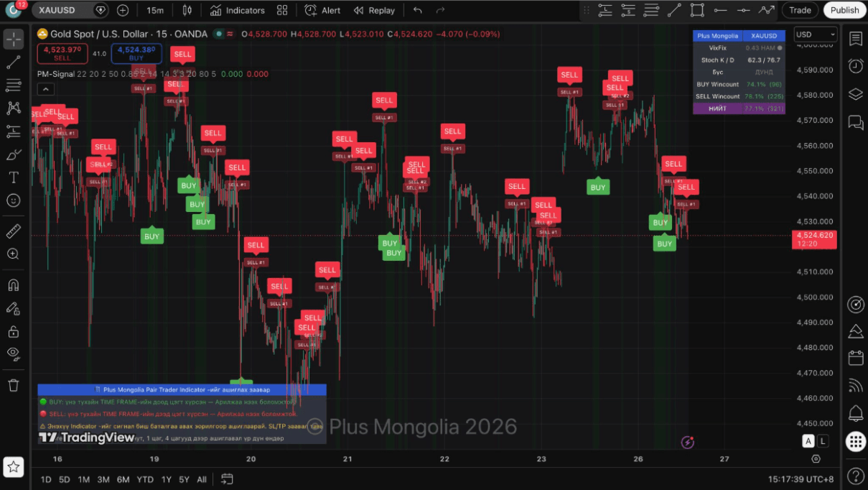Screen dimensions: 868x490
Task: Toggle auto scale A button
Action: tap(808, 441)
